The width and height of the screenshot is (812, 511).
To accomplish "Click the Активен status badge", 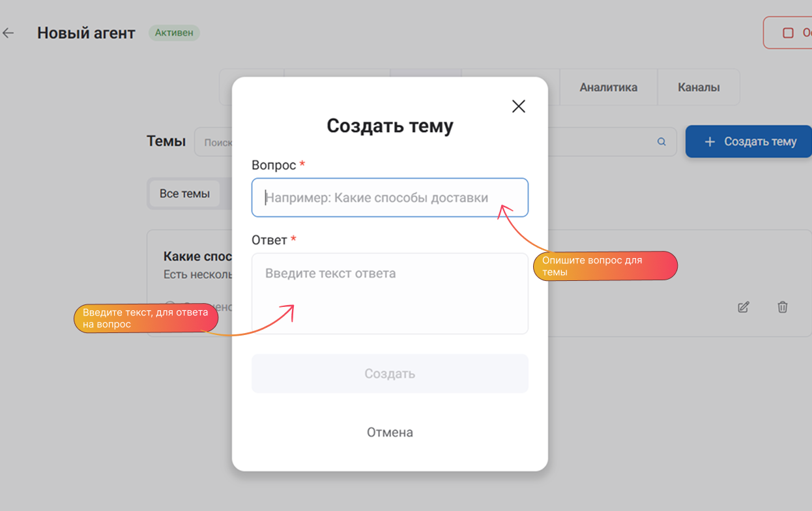I will (x=174, y=33).
